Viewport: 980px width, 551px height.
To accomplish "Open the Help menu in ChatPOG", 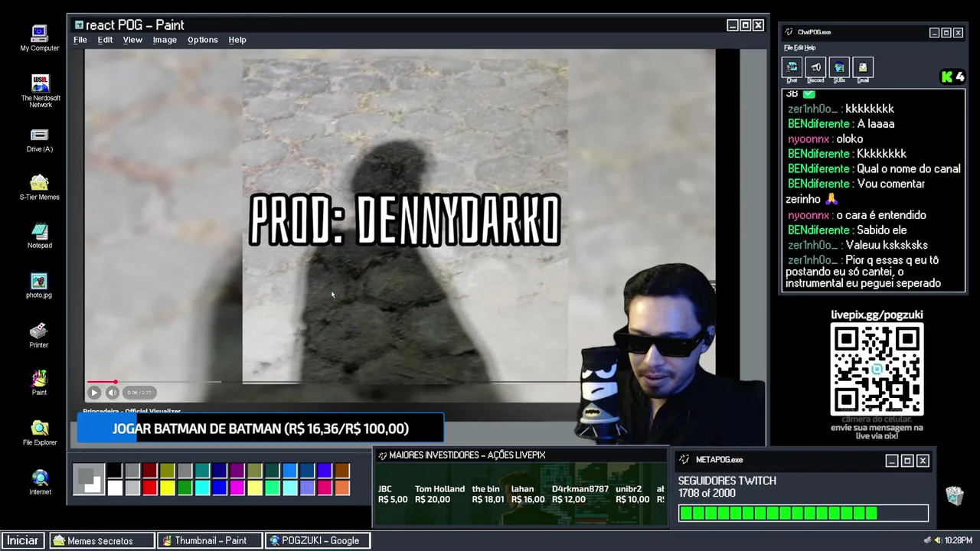I will (x=810, y=47).
